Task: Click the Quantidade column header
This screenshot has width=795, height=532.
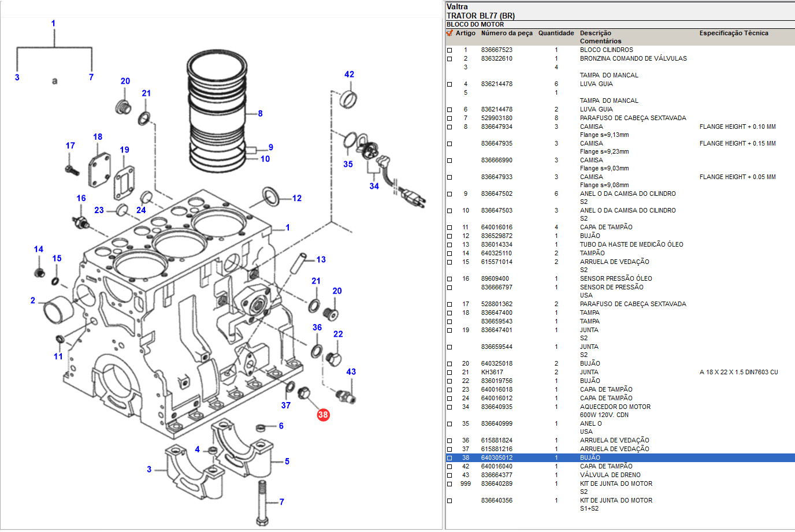Action: [x=556, y=34]
